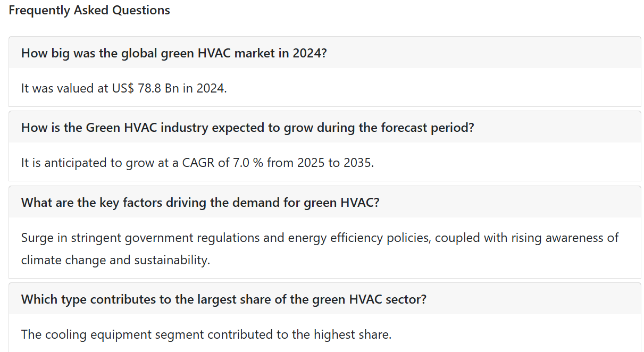Viewport: 644px width, 352px height.
Task: Click the "climate change and sustainability" text line
Action: (x=115, y=260)
